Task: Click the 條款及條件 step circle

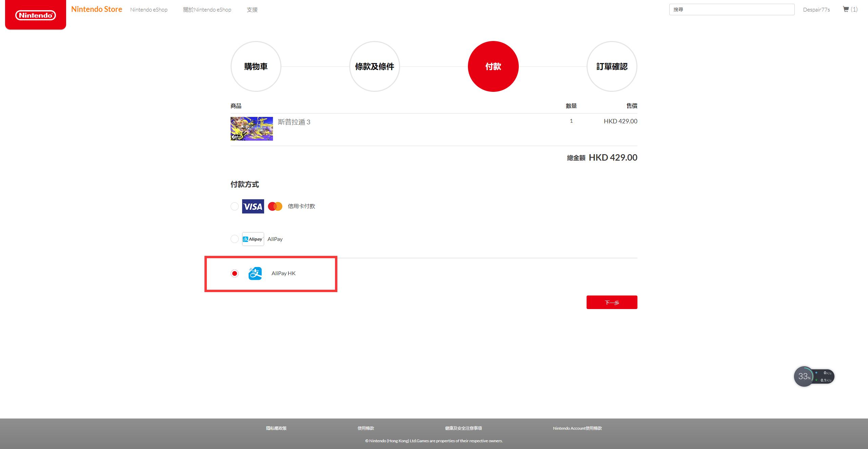Action: click(x=375, y=66)
